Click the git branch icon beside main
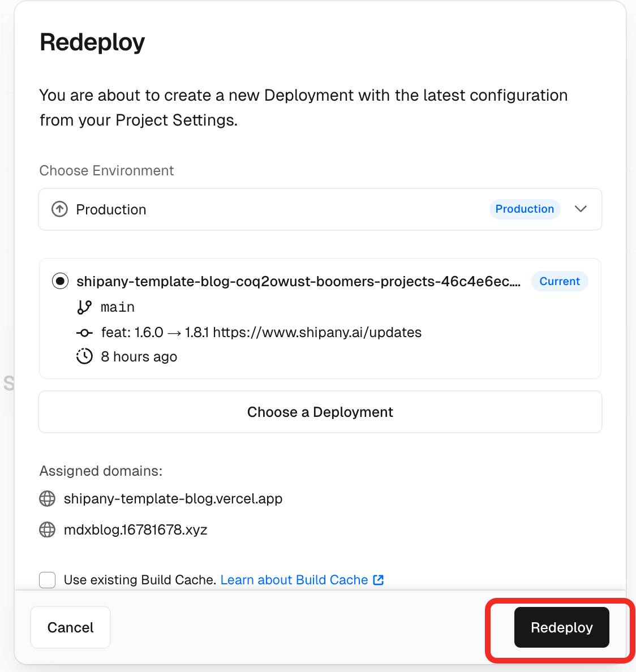 coord(84,307)
